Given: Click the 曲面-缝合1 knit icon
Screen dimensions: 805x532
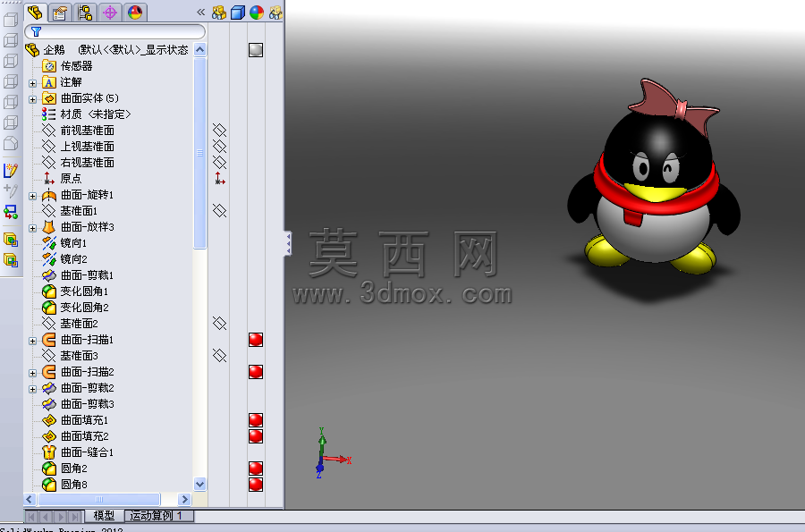Looking at the screenshot, I should coord(49,452).
